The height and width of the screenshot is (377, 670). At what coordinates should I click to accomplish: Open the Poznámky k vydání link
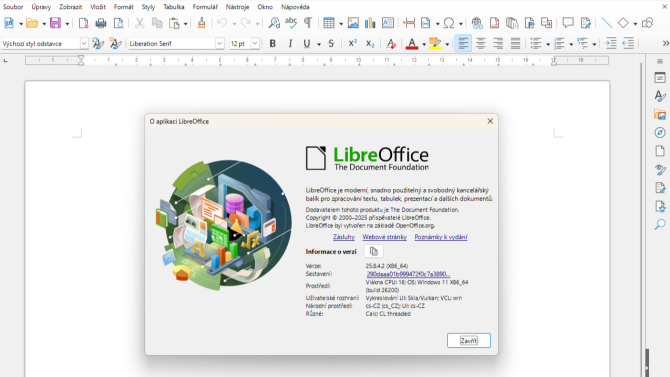pos(441,237)
